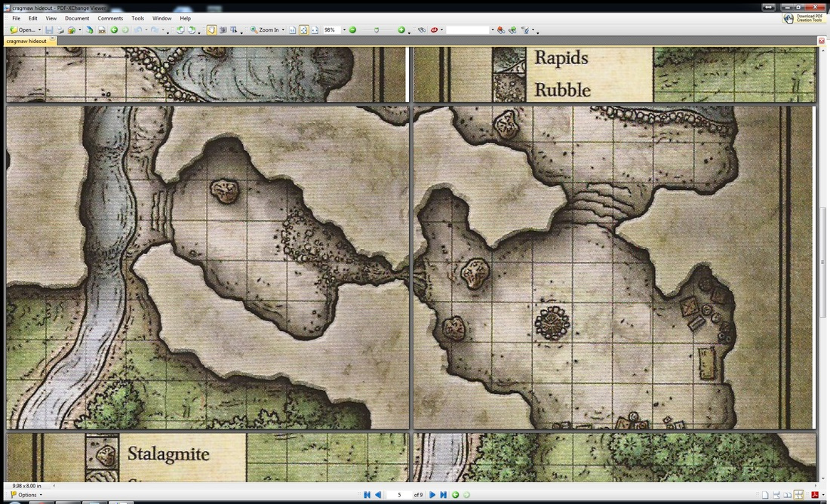
Task: Open the Help menu
Action: coord(186,18)
